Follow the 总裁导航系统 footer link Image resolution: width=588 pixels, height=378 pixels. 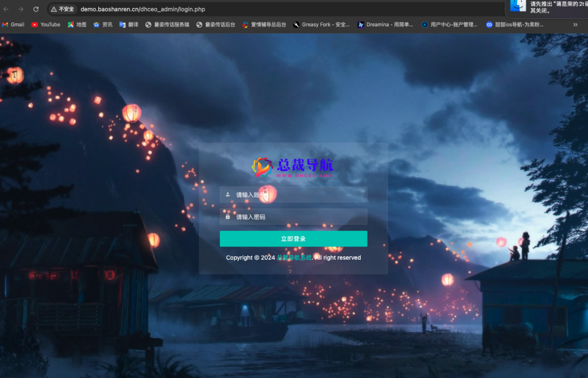[295, 257]
